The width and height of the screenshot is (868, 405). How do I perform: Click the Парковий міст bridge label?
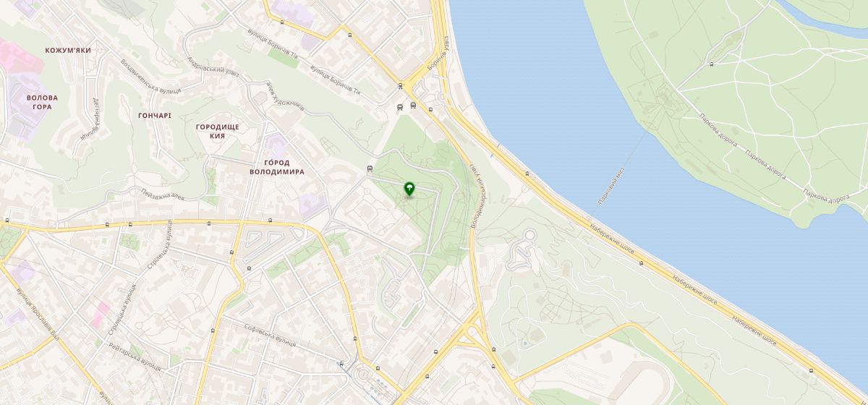coord(610,188)
